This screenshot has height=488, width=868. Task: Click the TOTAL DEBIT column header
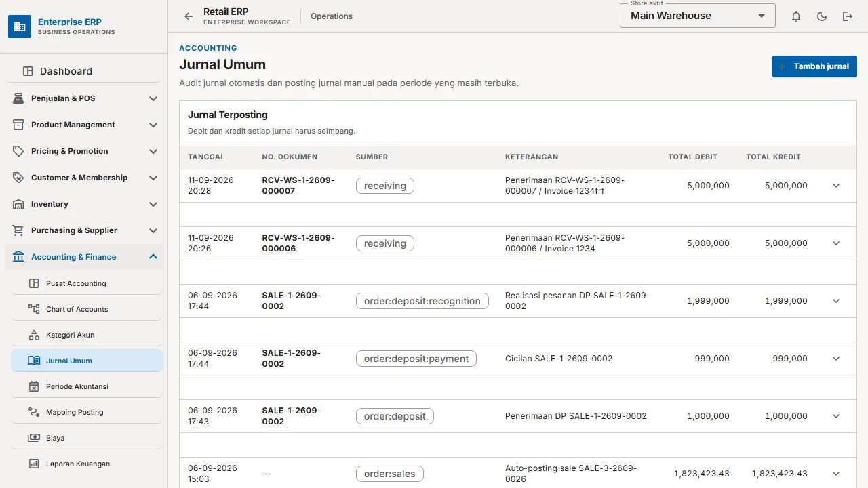click(x=692, y=157)
